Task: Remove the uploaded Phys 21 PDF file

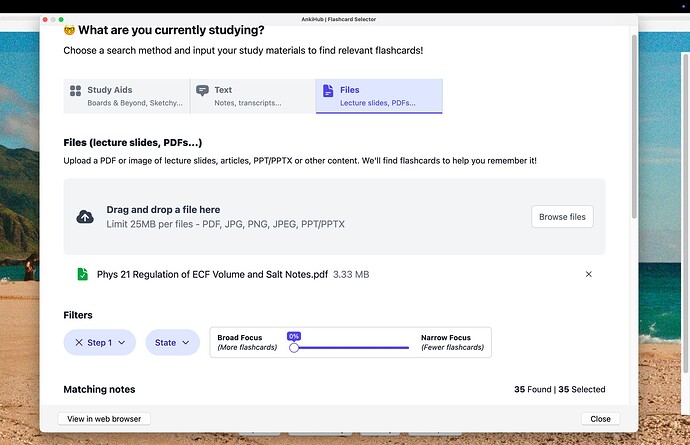Action: click(x=588, y=274)
